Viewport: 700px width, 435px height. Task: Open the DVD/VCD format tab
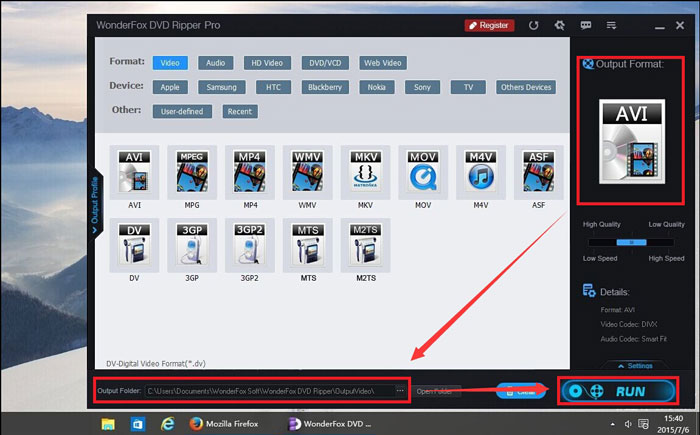[x=325, y=63]
